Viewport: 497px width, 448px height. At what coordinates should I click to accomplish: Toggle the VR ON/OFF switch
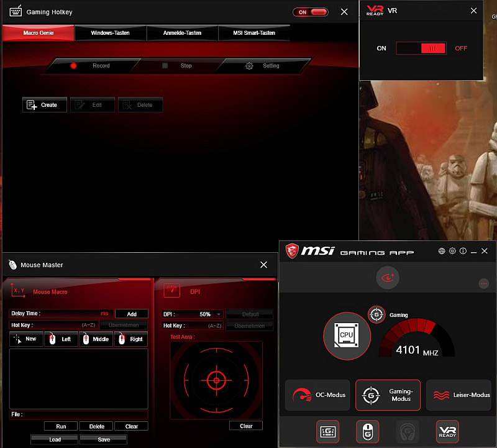[421, 48]
